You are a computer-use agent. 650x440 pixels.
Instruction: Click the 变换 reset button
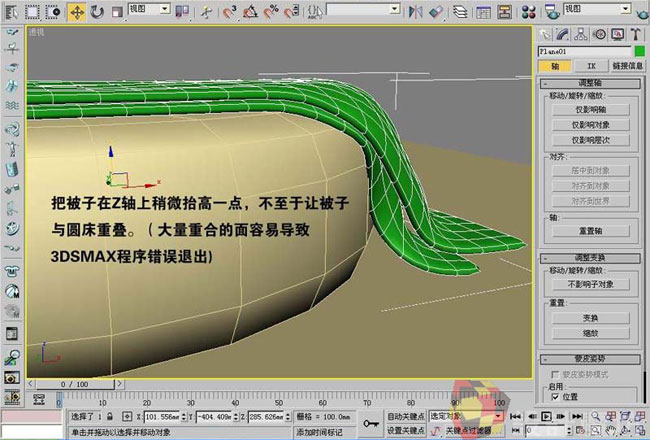[591, 318]
